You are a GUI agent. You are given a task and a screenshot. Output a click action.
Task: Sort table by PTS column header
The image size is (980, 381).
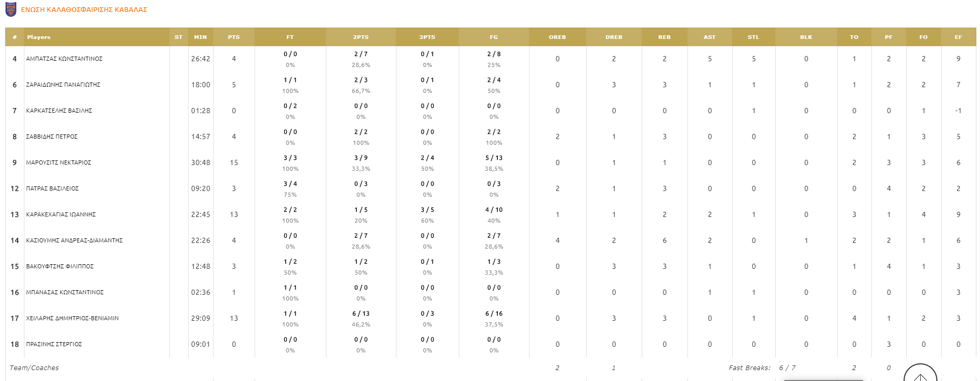coord(234,37)
